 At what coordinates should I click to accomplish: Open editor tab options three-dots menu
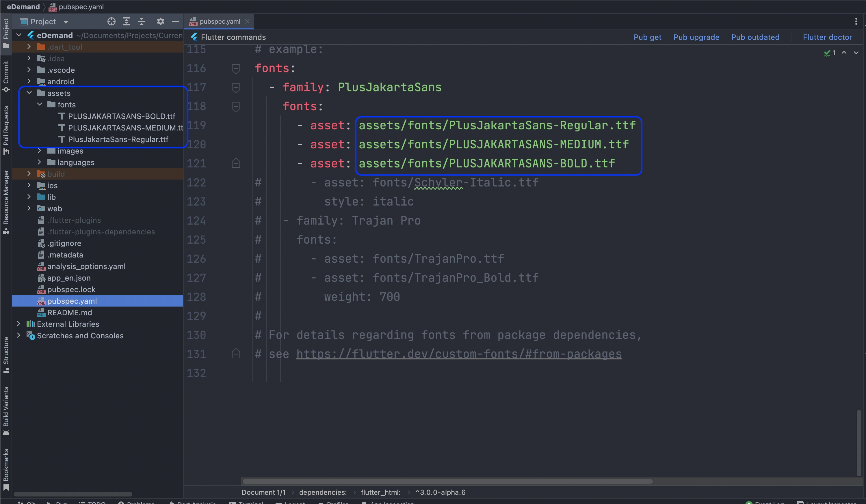(856, 22)
